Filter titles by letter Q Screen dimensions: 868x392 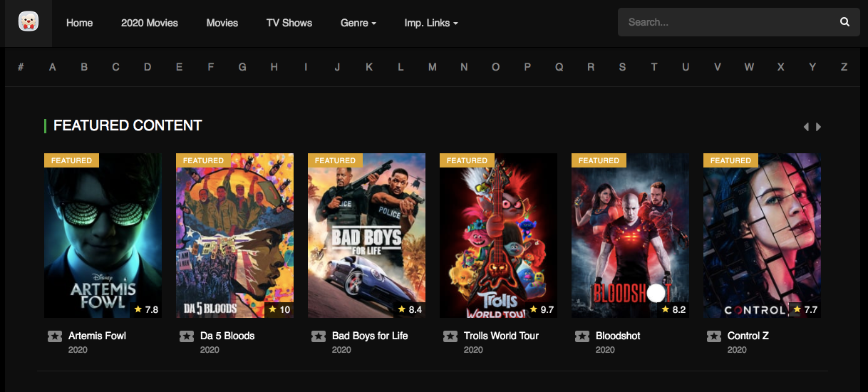pos(559,67)
